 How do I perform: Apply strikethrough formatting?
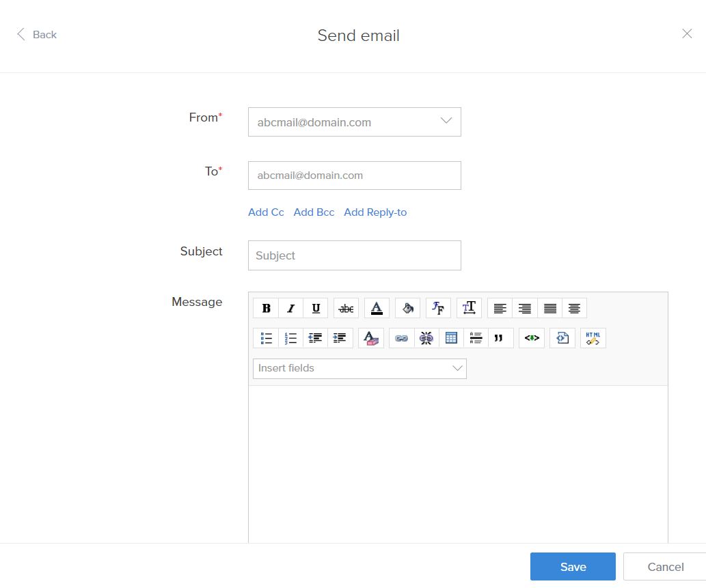pos(346,308)
